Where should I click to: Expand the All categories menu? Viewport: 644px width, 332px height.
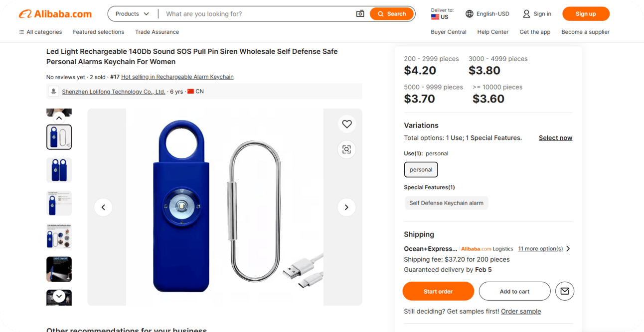click(40, 32)
